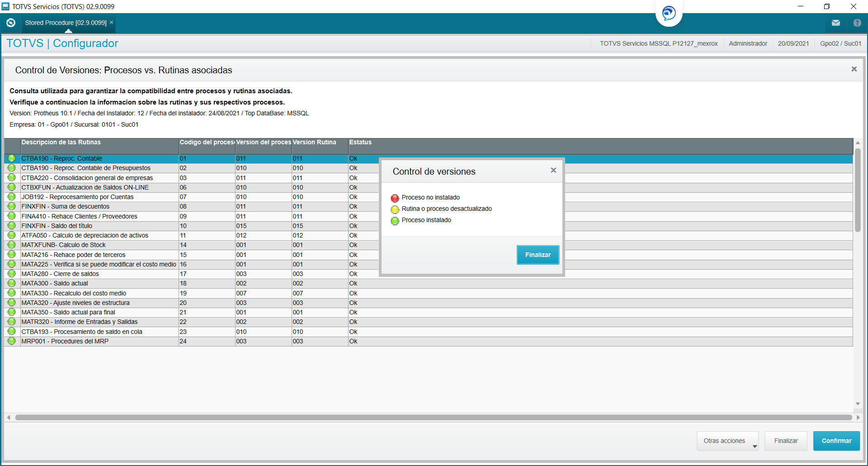The image size is (868, 466).
Task: Close the Control de Versiones panel
Action: [x=854, y=69]
